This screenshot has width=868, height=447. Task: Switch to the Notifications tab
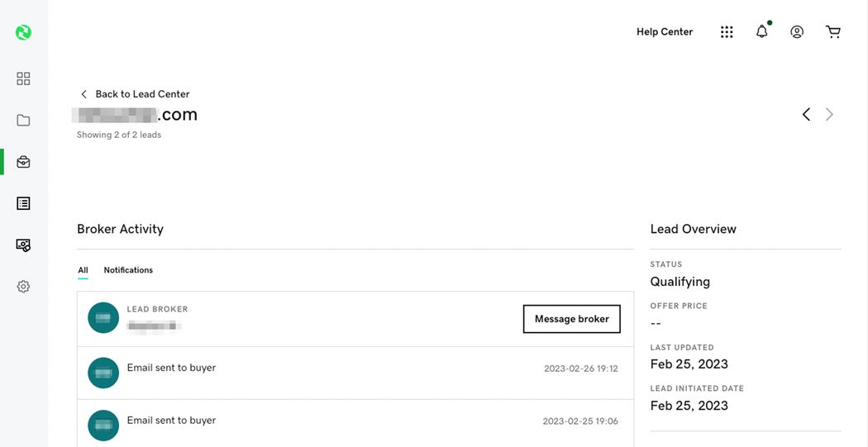(128, 270)
